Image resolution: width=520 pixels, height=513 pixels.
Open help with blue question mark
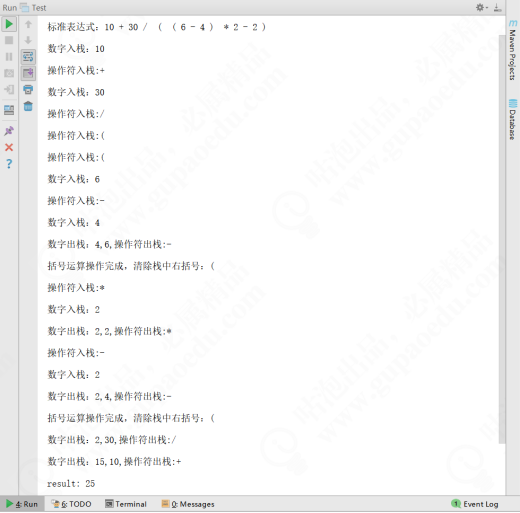tap(9, 164)
